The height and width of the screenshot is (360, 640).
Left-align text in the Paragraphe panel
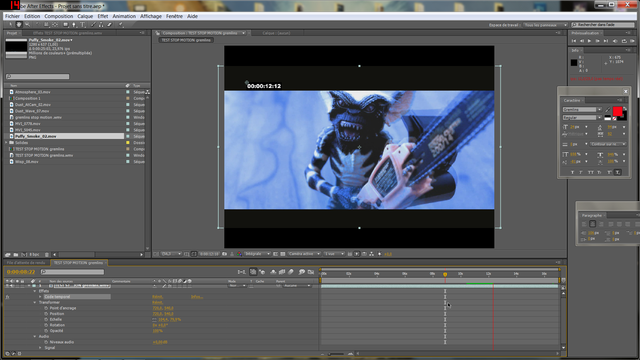[x=584, y=224]
